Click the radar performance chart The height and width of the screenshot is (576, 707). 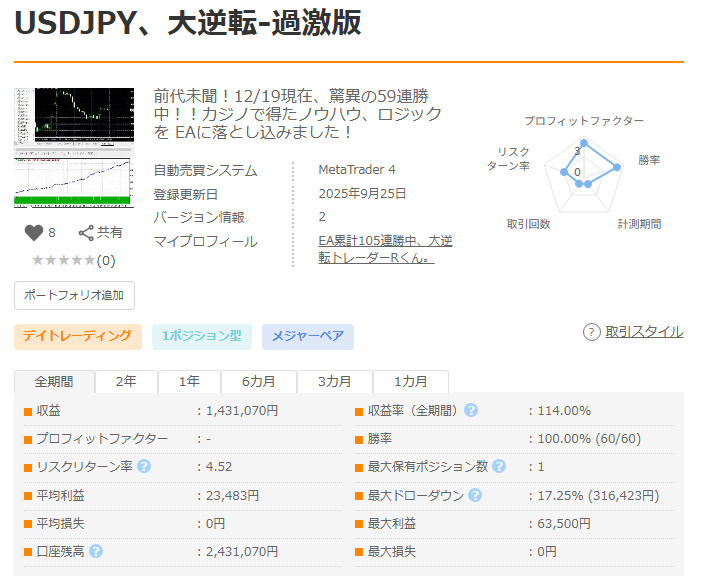point(584,174)
